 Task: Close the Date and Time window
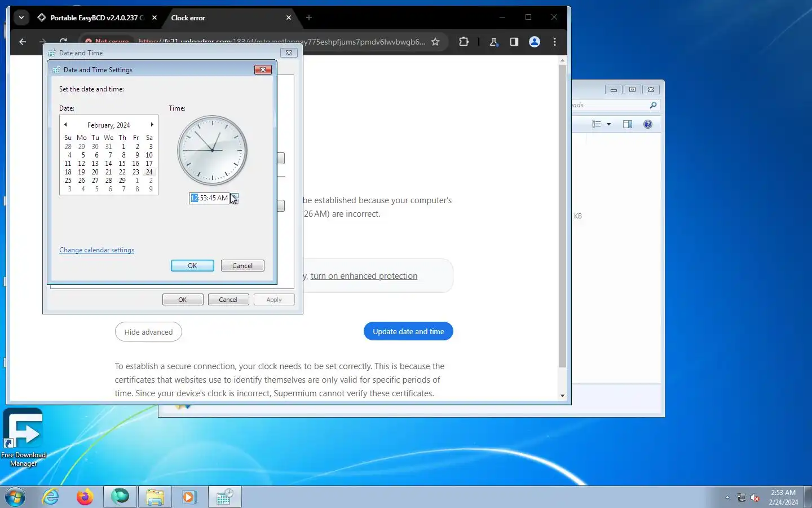click(289, 52)
